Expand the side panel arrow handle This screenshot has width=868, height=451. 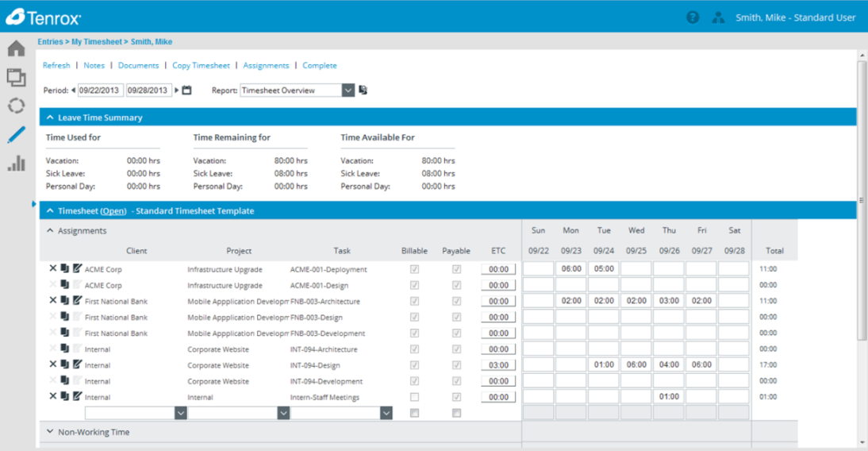34,204
